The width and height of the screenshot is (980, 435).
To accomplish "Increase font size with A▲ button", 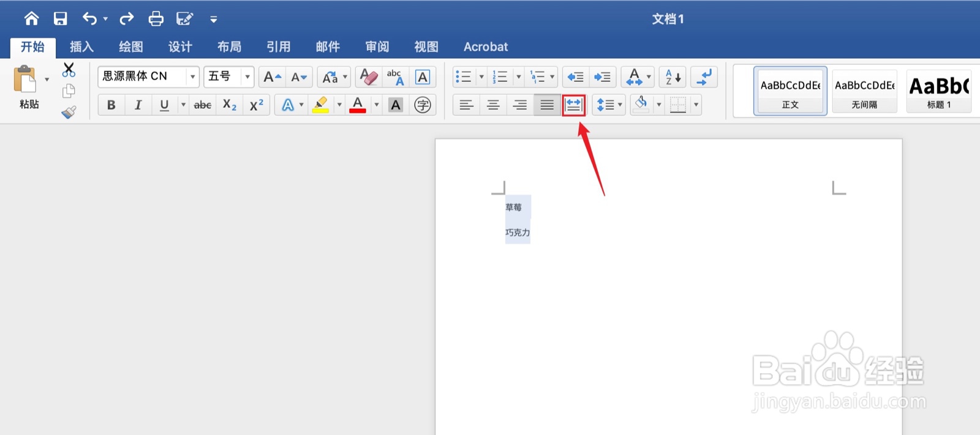I will pos(272,77).
